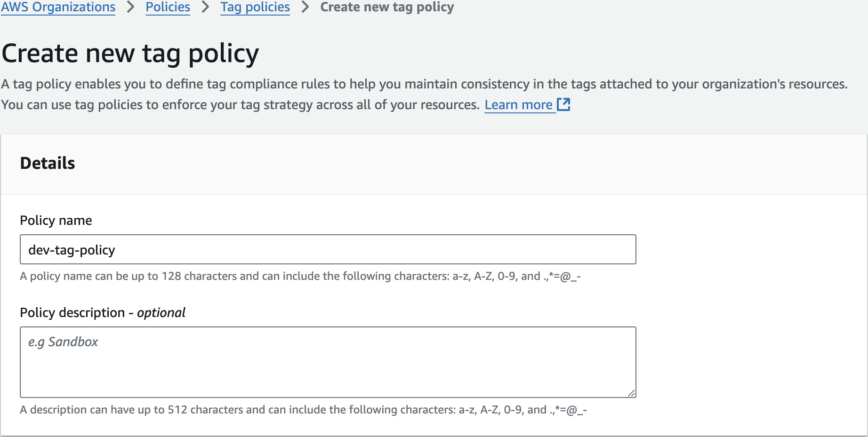Navigate to Tag policies breadcrumb

[x=255, y=7]
